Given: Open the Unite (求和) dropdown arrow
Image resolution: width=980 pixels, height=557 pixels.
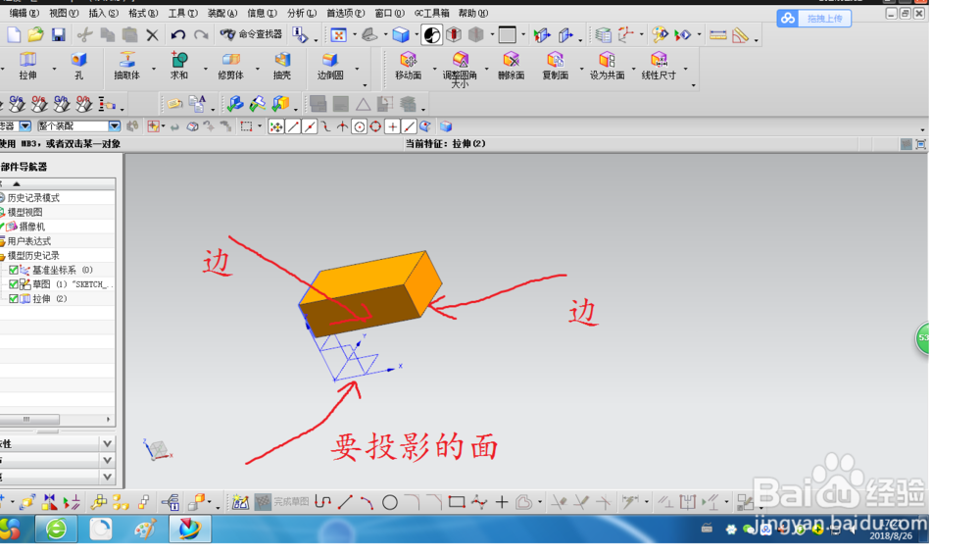Looking at the screenshot, I should point(205,68).
